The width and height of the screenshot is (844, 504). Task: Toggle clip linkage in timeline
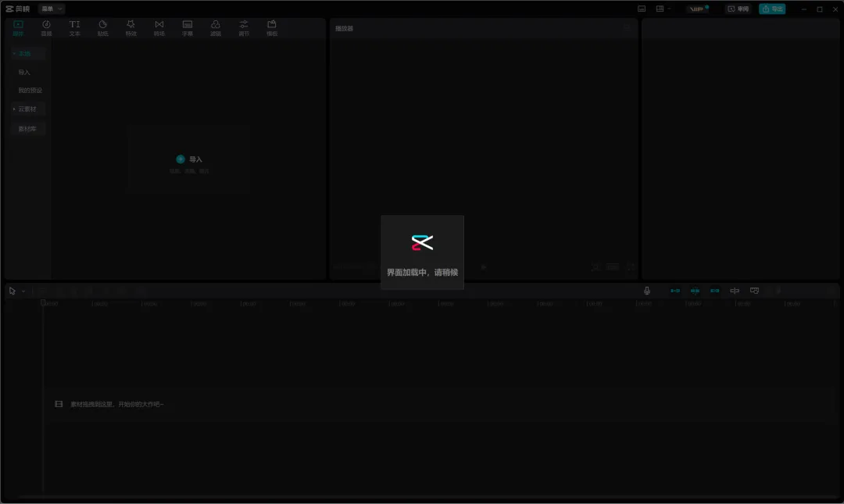click(715, 291)
